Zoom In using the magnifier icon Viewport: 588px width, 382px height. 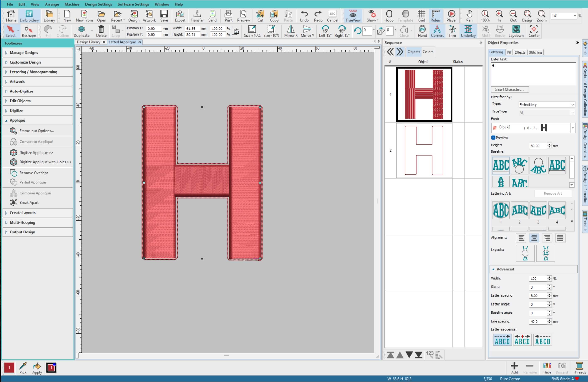tap(499, 16)
